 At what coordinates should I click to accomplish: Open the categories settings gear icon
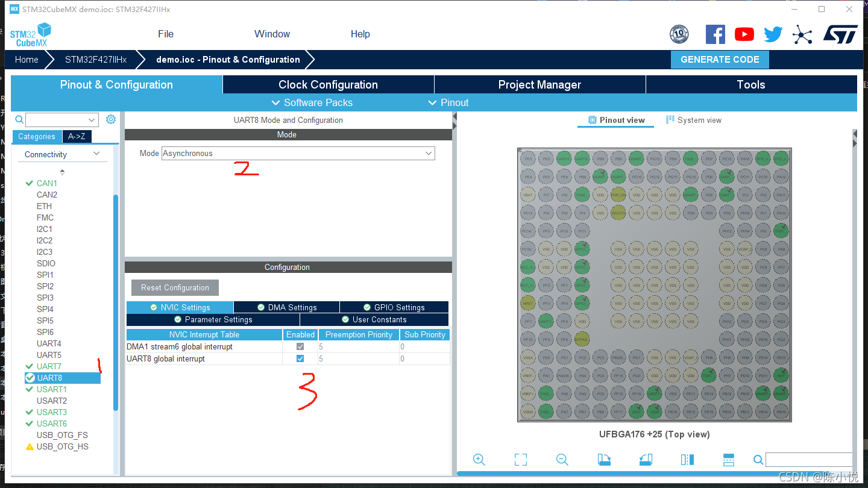pos(111,119)
